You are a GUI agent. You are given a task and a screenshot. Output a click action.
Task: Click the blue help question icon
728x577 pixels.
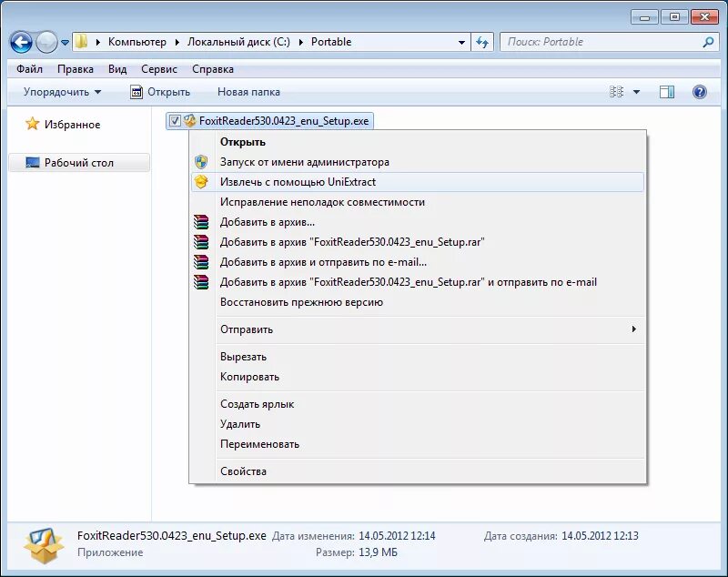(x=699, y=92)
